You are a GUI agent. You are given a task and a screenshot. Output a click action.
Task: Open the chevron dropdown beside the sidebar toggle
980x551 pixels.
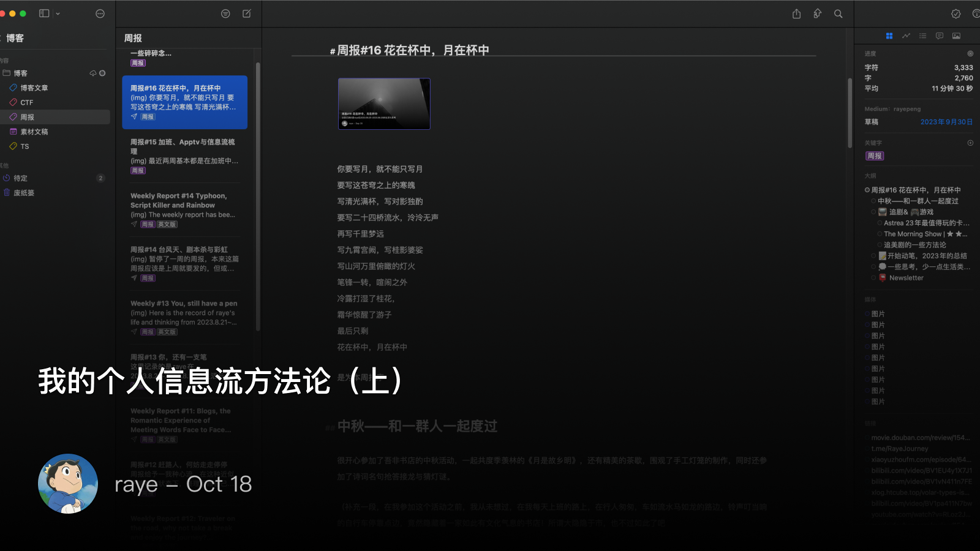pos(58,13)
